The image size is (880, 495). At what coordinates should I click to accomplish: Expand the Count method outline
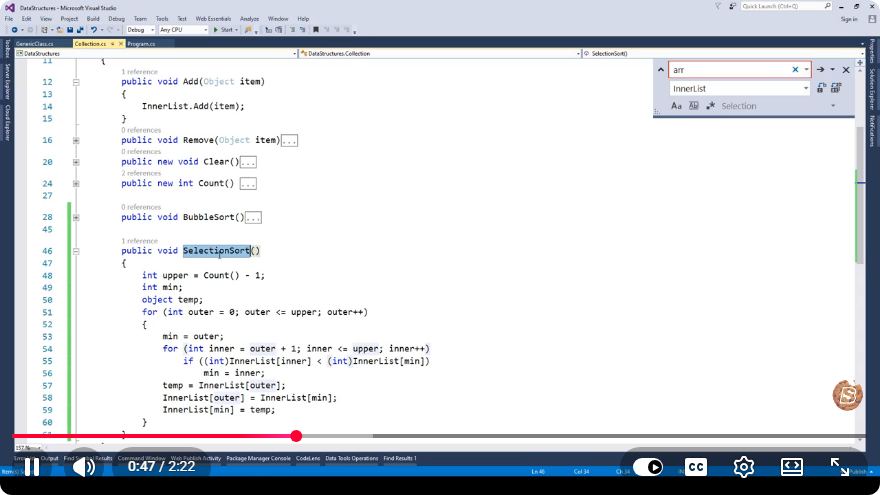[76, 184]
